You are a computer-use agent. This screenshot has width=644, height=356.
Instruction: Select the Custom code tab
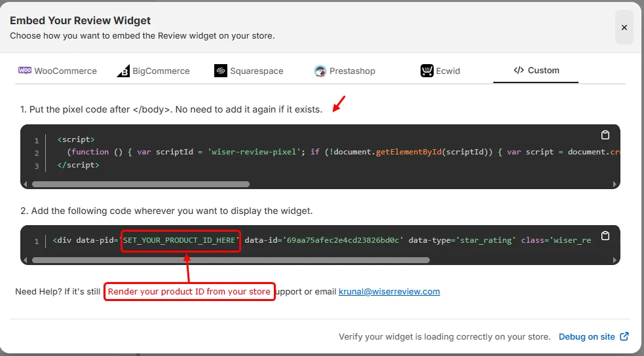tap(536, 71)
